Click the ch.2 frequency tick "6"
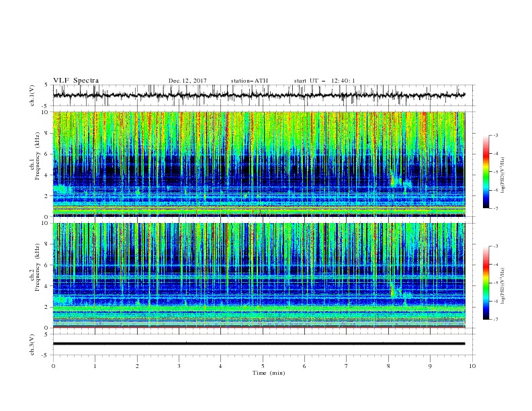This screenshot has height=411, width=532. tap(48, 265)
